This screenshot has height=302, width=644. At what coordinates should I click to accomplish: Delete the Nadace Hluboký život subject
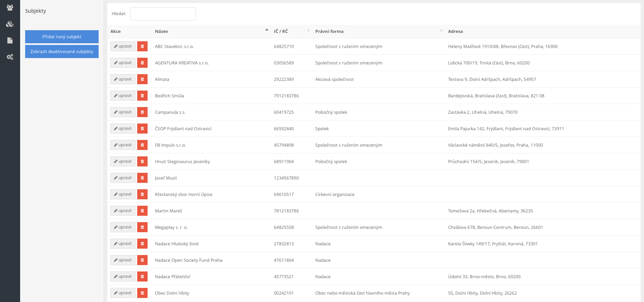tap(142, 244)
